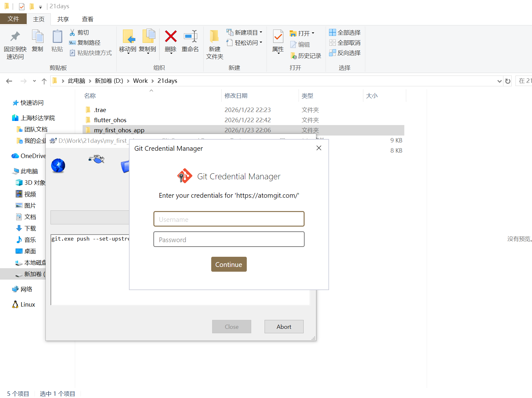Select OneDrive in navigation pane
532x398 pixels.
(29, 156)
